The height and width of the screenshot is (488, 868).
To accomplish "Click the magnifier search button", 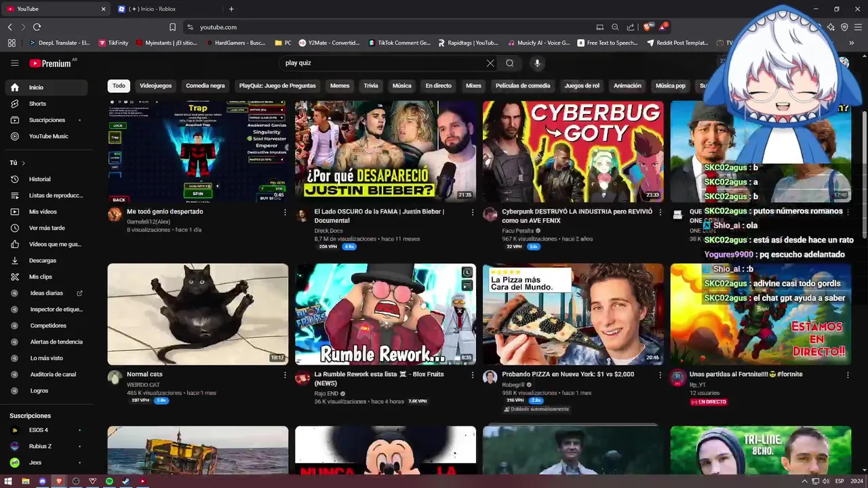I will (x=510, y=63).
